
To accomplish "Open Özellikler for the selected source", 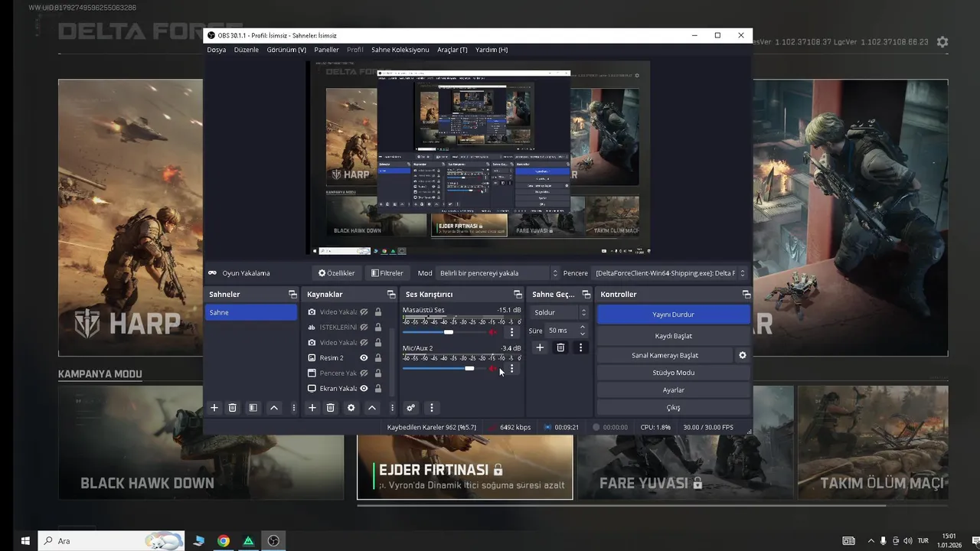I will pos(337,273).
